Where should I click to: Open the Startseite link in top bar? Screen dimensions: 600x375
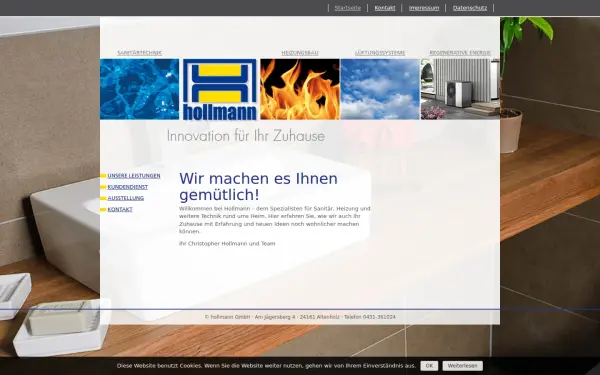tap(347, 8)
